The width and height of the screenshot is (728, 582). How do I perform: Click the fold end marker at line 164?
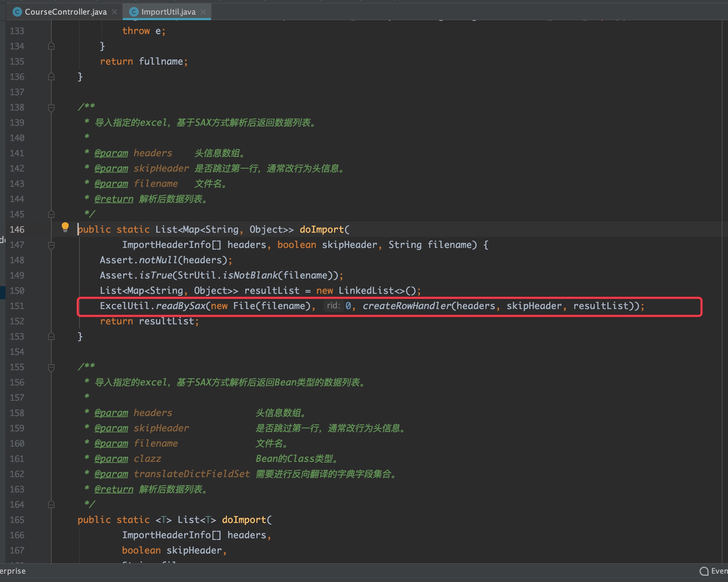pyautogui.click(x=51, y=505)
